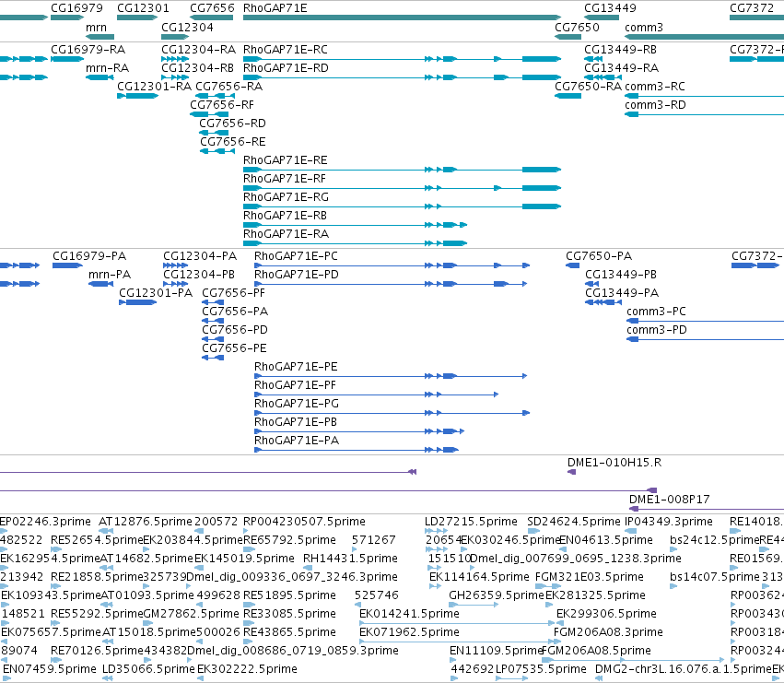Click transcript CG7650-RA label
Image resolution: width=784 pixels, height=683 pixels.
click(589, 86)
